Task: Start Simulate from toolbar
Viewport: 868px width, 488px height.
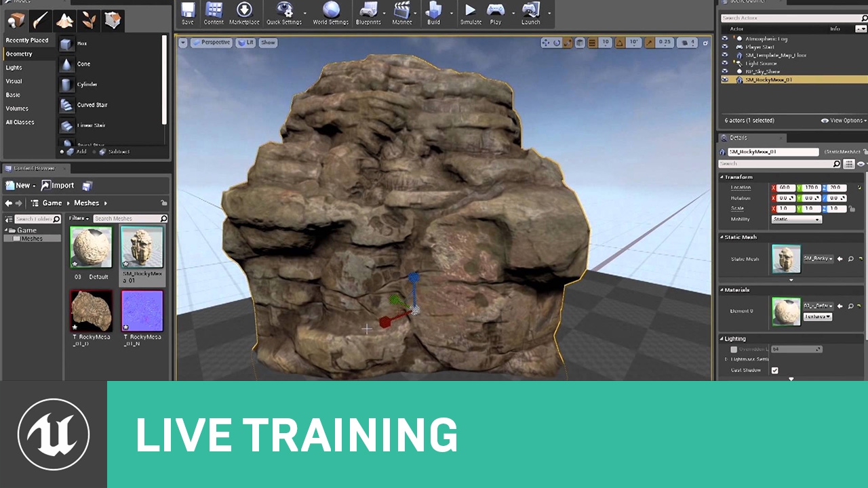Action: click(471, 13)
